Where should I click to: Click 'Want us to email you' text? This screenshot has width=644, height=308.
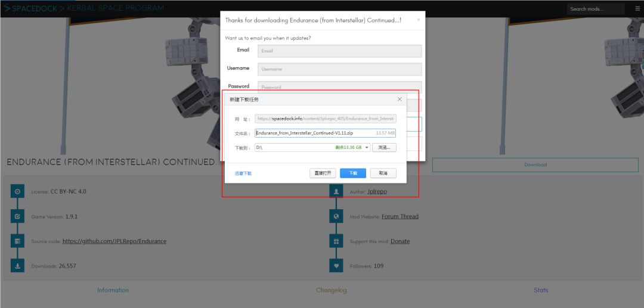coord(268,38)
